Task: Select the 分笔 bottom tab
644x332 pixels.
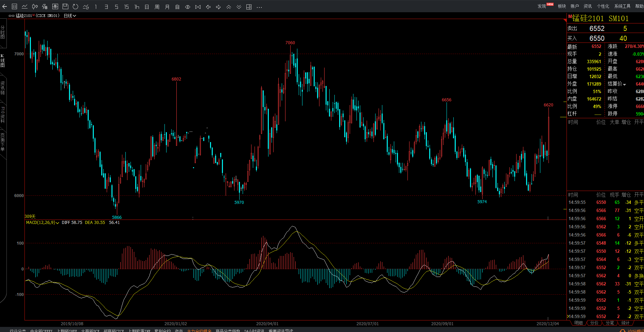Action: point(610,323)
